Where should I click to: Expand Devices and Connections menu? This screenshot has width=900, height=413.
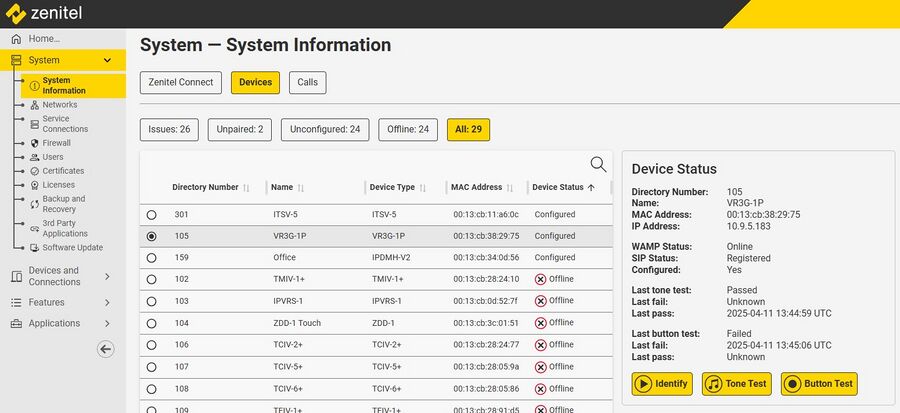(62, 276)
